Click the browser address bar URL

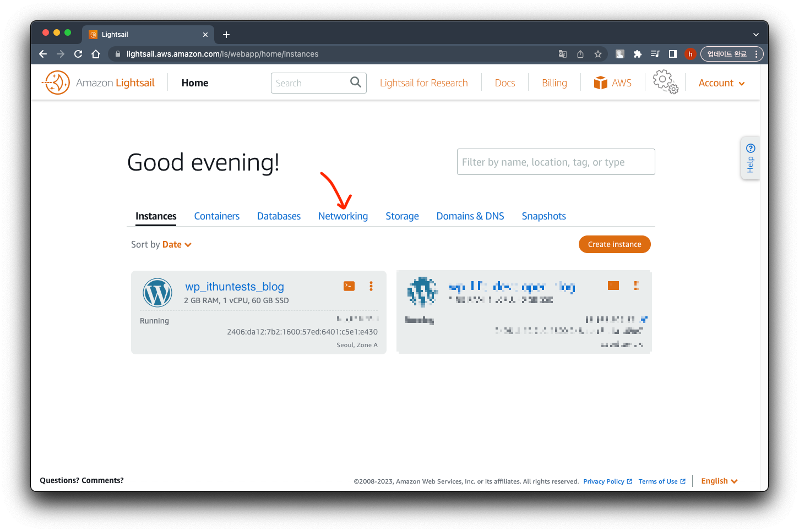click(222, 54)
